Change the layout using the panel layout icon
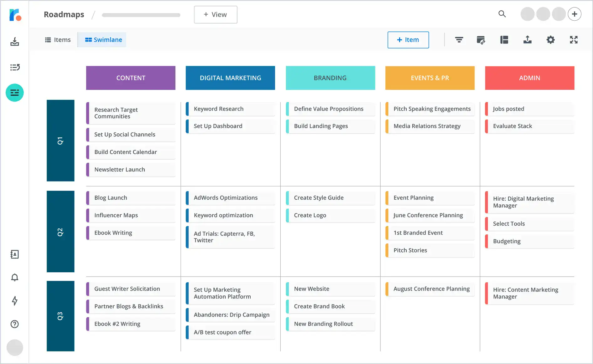 (x=504, y=40)
